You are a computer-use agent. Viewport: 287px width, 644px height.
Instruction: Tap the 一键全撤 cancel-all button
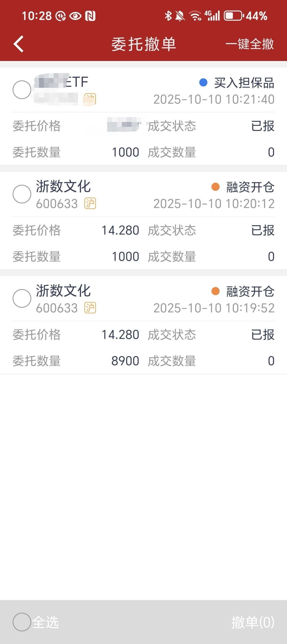pos(250,44)
